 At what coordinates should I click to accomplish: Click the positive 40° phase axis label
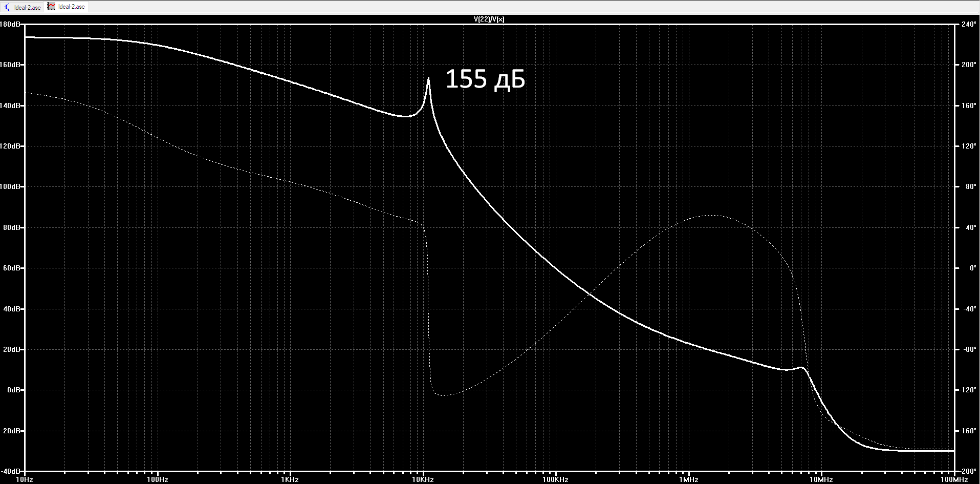970,227
